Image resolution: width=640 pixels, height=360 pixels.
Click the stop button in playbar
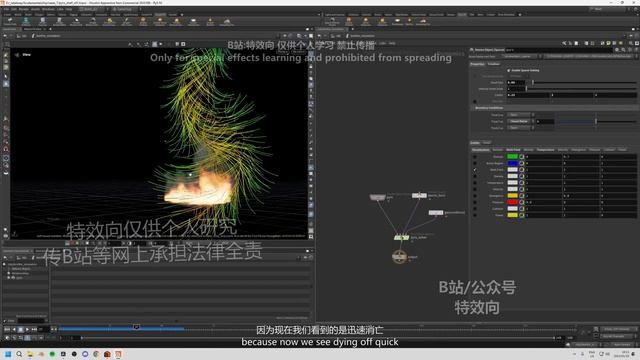20,329
